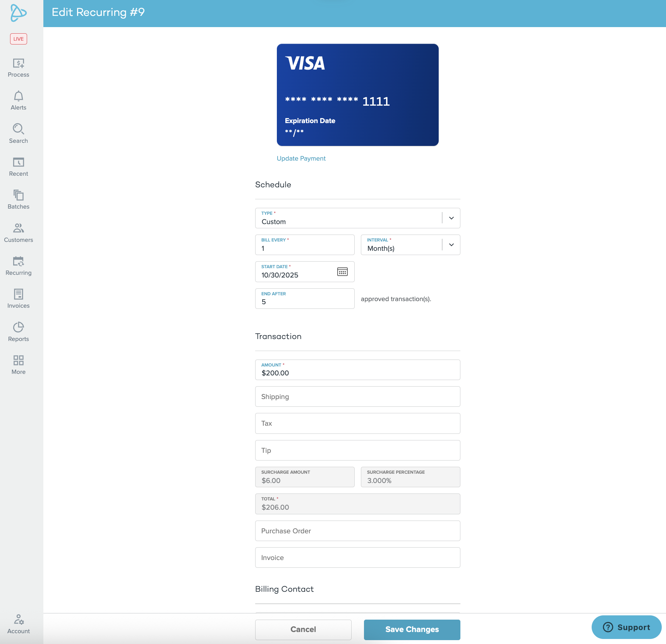Click the LIVE mode badge
The image size is (666, 644).
(19, 39)
